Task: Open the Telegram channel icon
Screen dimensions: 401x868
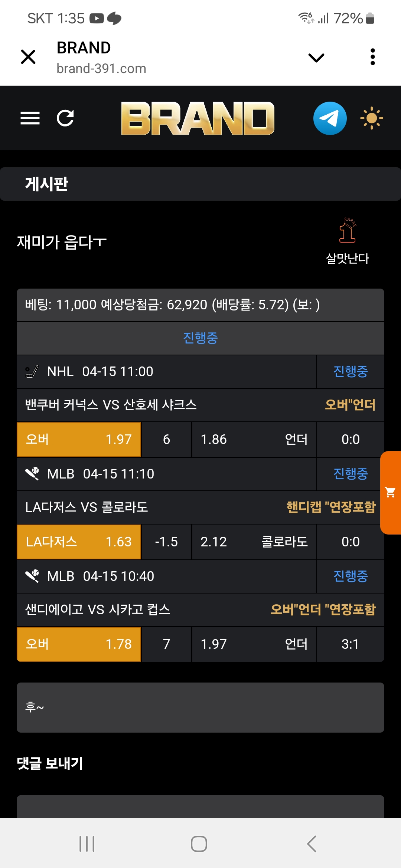Action: point(330,118)
